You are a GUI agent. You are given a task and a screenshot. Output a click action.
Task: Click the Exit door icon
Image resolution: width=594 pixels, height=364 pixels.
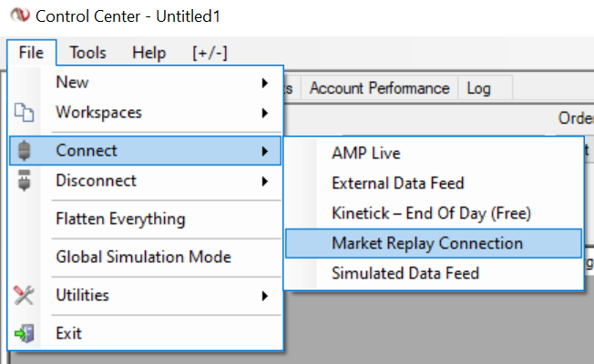point(25,333)
